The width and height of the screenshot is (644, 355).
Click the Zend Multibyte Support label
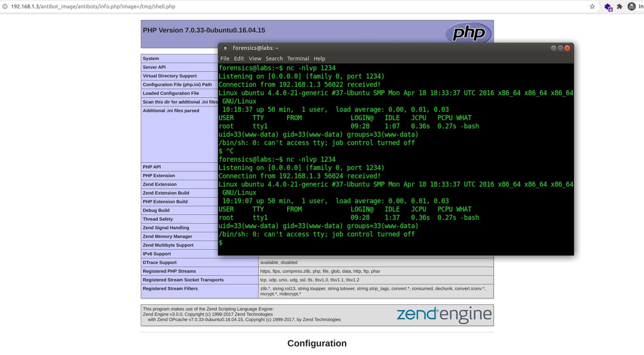click(x=168, y=245)
